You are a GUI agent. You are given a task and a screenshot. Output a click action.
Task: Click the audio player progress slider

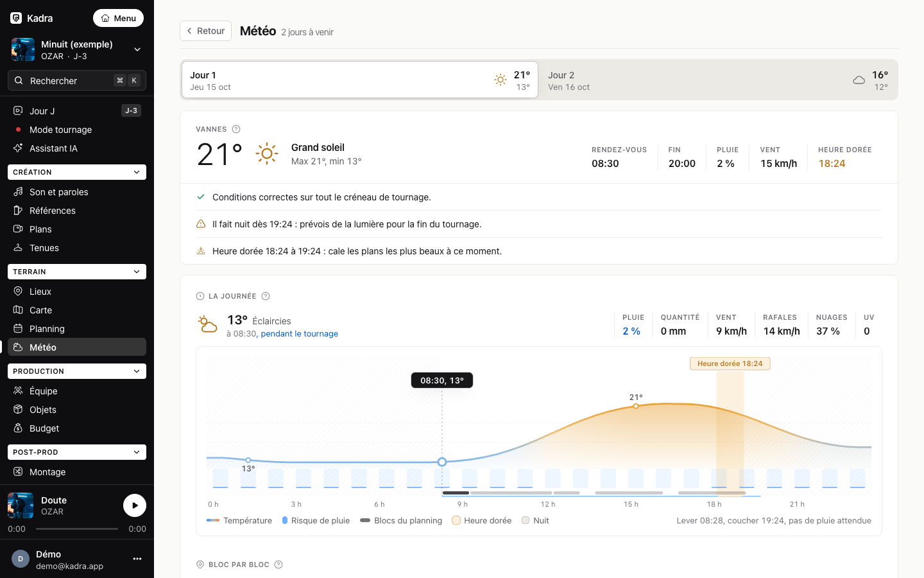coord(77,529)
